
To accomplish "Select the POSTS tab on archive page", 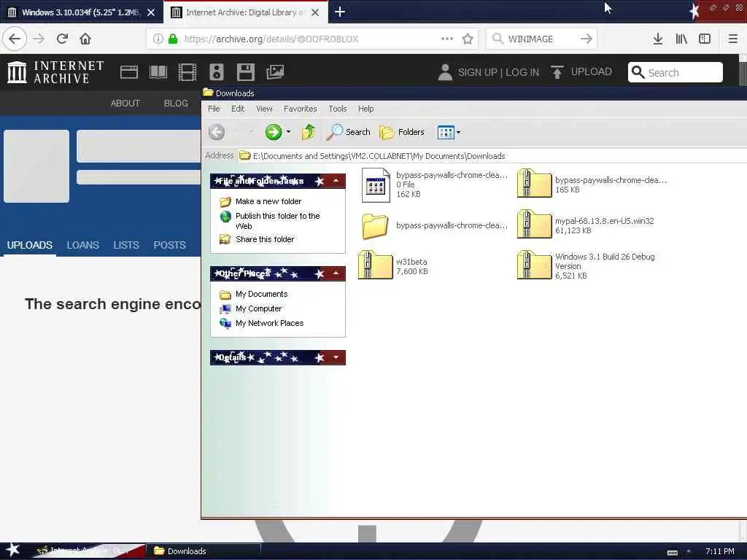I will (x=169, y=245).
